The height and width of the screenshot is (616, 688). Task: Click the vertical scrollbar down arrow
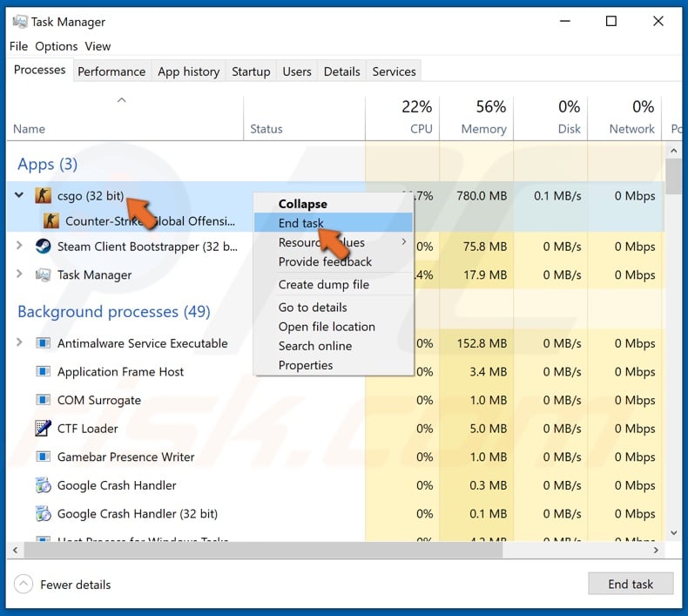pos(673,532)
